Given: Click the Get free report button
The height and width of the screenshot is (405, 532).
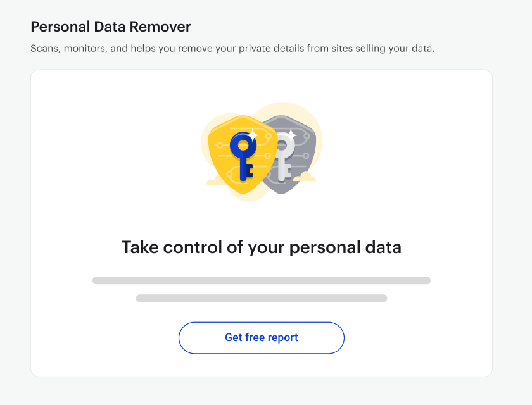Looking at the screenshot, I should coord(261,337).
